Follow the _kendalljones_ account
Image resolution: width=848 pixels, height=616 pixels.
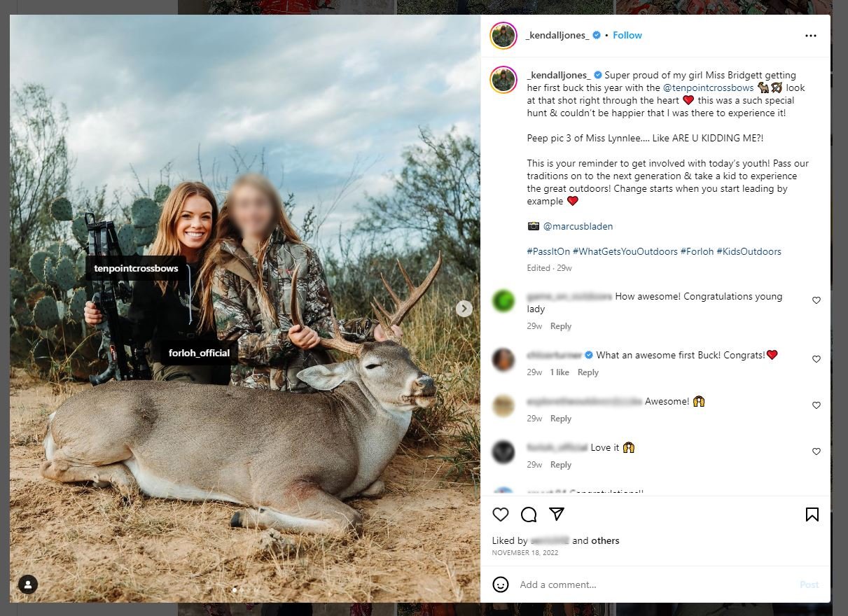(x=627, y=36)
